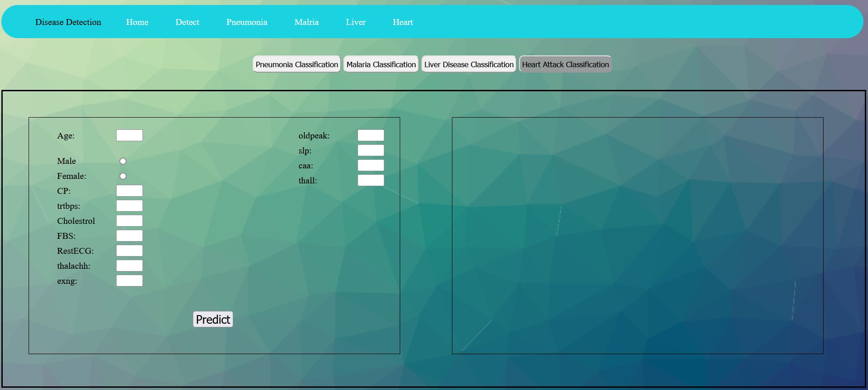The height and width of the screenshot is (390, 868).
Task: Switch to Heart Attack Classification tab
Action: (x=565, y=64)
